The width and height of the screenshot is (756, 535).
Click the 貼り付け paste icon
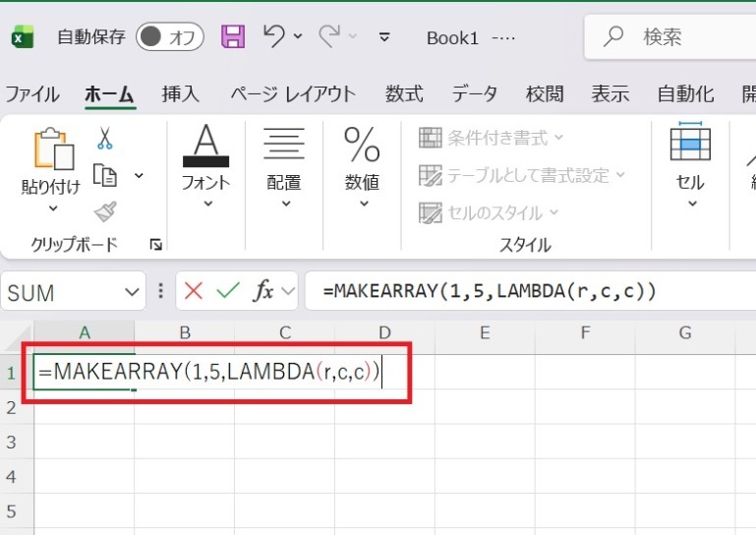click(53, 149)
